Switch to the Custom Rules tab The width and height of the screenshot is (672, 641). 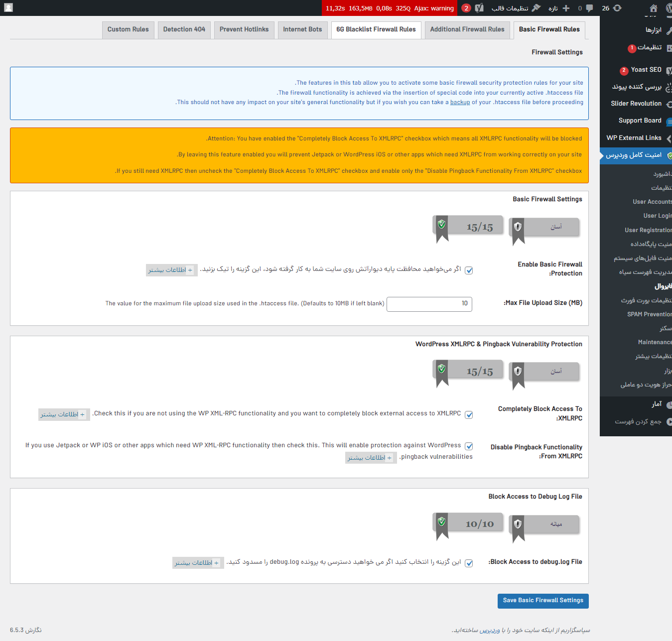(128, 30)
